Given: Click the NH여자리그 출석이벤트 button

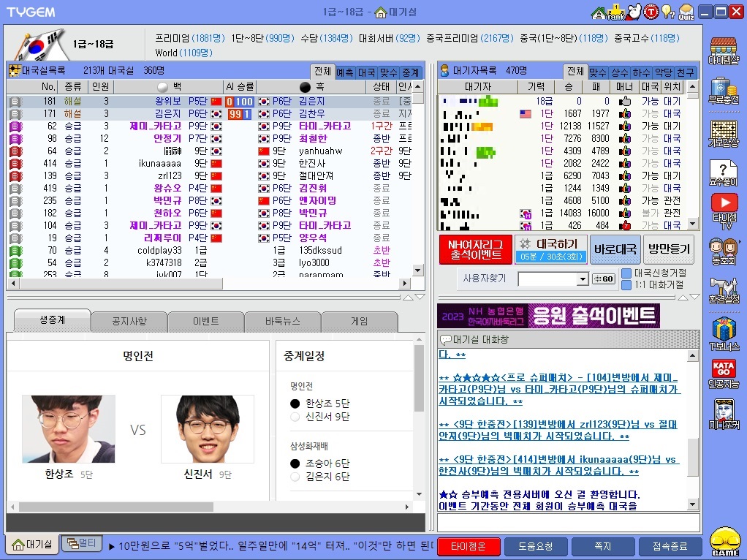Looking at the screenshot, I should pos(475,249).
